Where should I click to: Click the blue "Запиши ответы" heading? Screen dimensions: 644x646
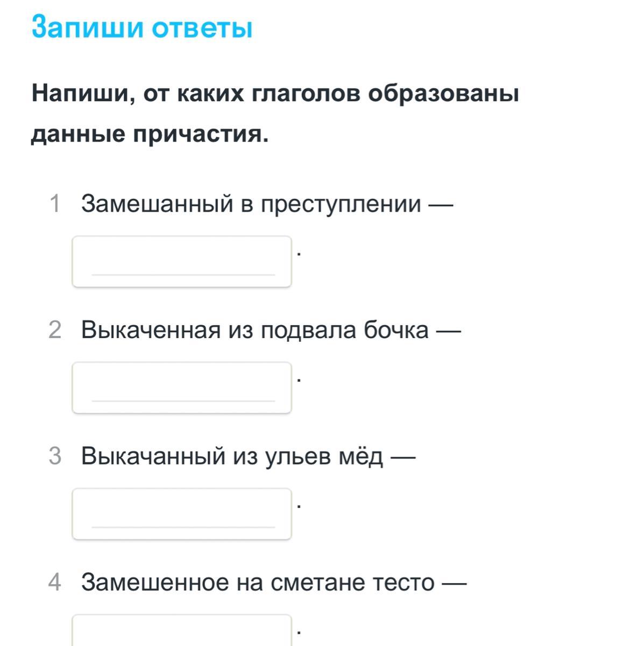pyautogui.click(x=142, y=27)
